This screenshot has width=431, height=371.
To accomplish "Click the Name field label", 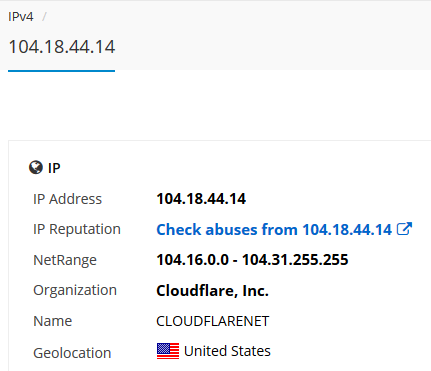I will click(53, 321).
